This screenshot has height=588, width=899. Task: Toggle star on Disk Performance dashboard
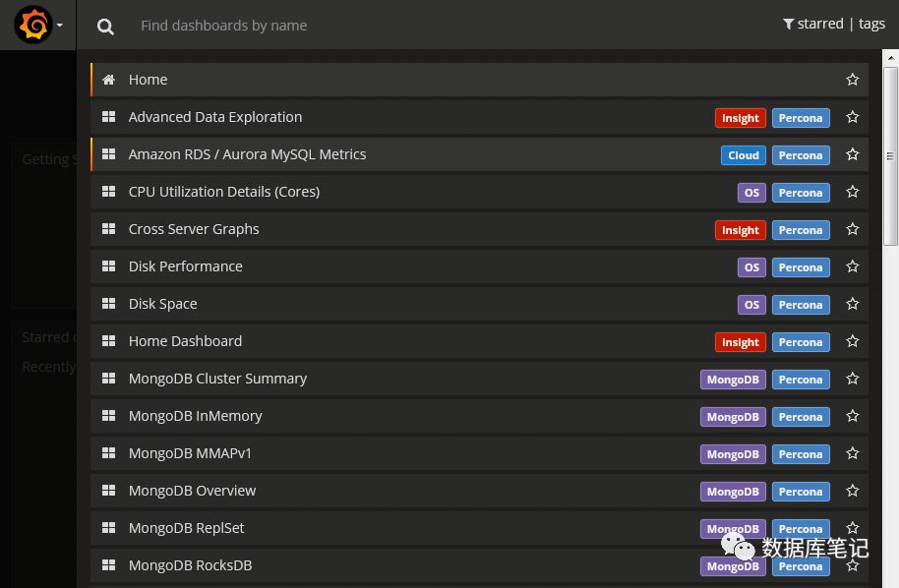click(853, 266)
